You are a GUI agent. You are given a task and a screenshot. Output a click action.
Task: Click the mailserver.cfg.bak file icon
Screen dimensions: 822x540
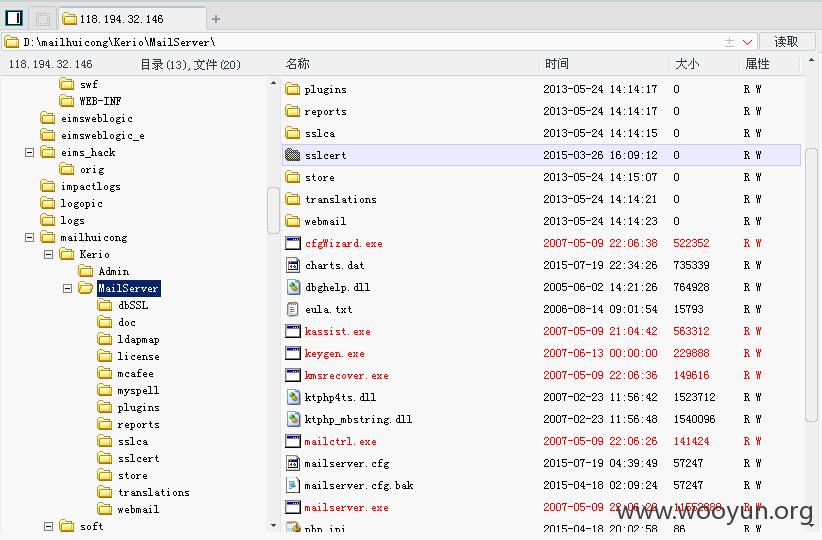pyautogui.click(x=293, y=485)
